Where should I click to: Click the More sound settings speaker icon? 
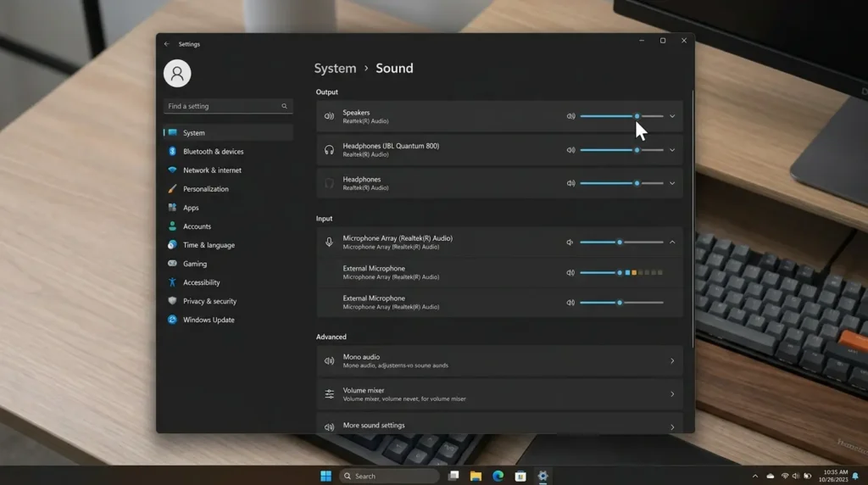tap(330, 426)
